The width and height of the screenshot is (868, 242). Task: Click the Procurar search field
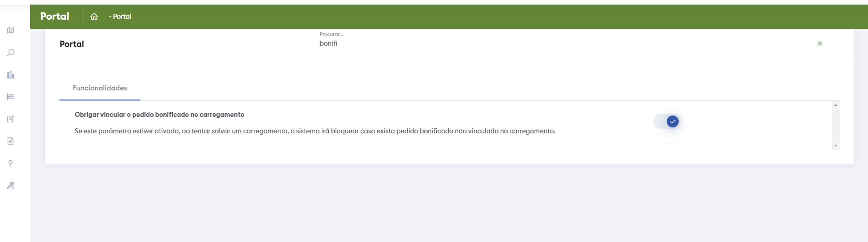[567, 43]
